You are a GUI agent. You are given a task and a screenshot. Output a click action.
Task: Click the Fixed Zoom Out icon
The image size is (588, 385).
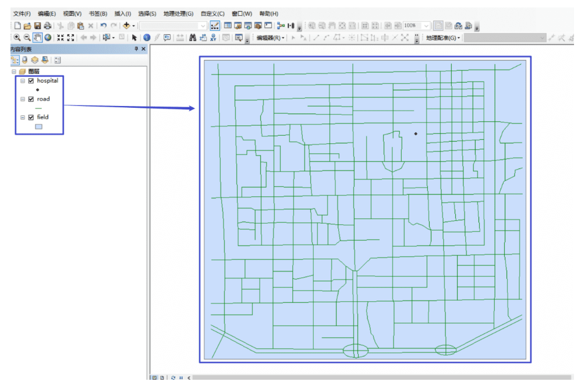pos(70,37)
